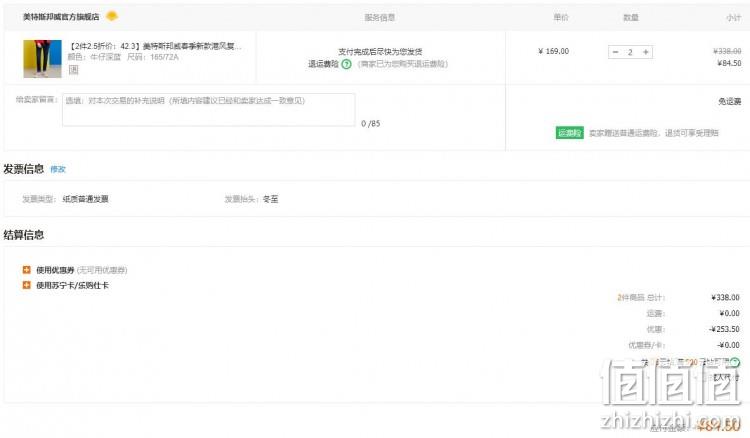Select the coupon/card amount -¥0.00
This screenshot has height=438, width=750.
click(x=728, y=345)
